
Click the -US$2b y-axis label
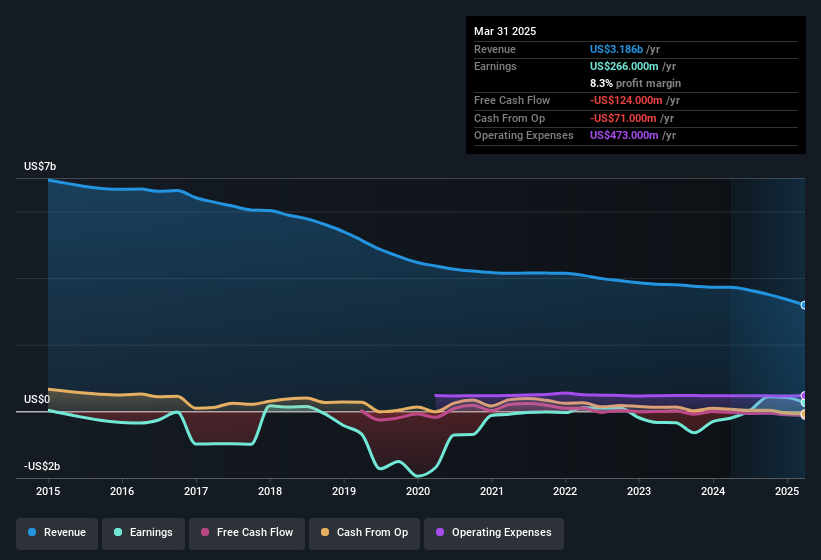[42, 466]
